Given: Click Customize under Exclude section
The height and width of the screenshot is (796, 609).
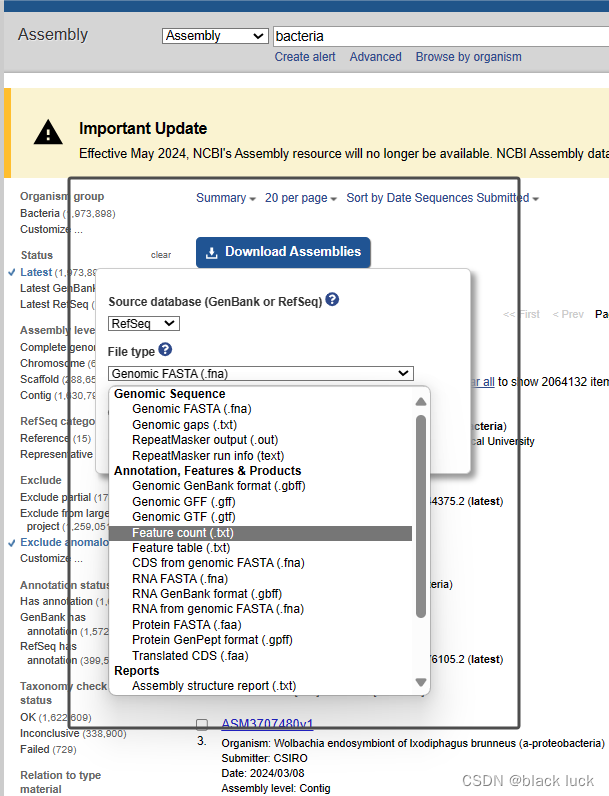Looking at the screenshot, I should tap(51, 558).
